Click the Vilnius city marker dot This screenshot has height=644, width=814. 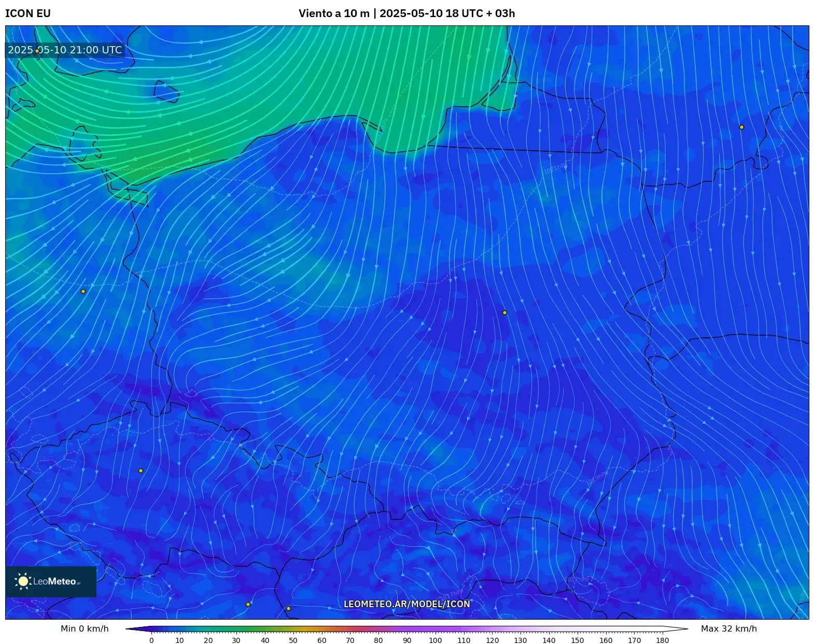[x=741, y=127]
